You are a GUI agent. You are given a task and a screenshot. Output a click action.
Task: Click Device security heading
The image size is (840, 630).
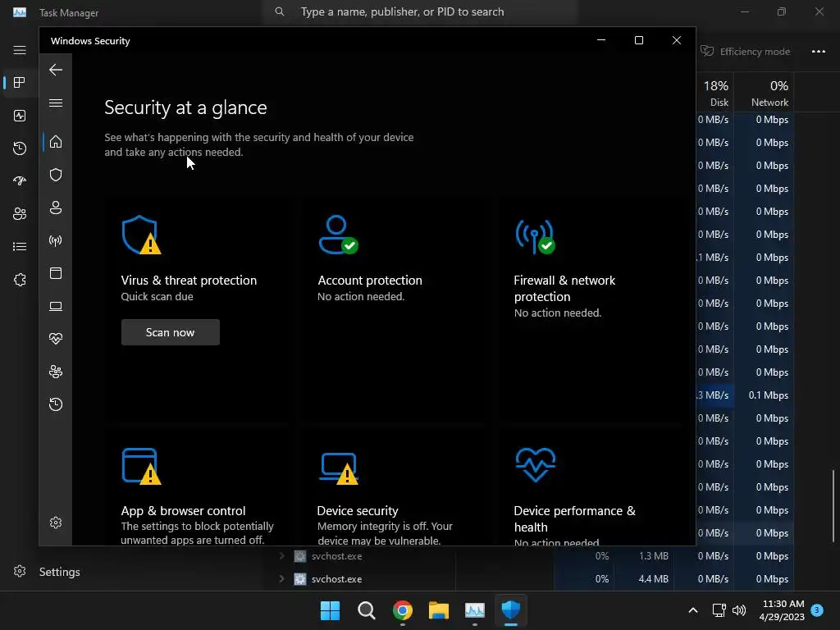tap(358, 510)
